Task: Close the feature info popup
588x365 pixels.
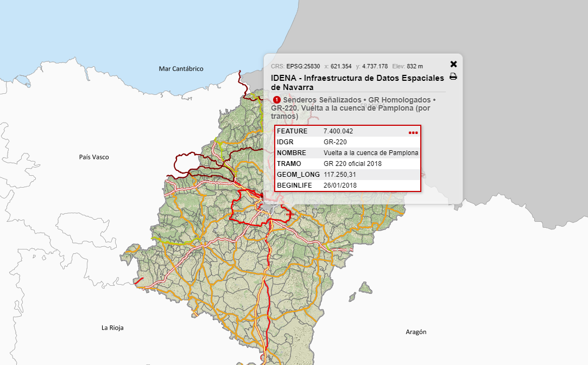Action: tap(453, 64)
